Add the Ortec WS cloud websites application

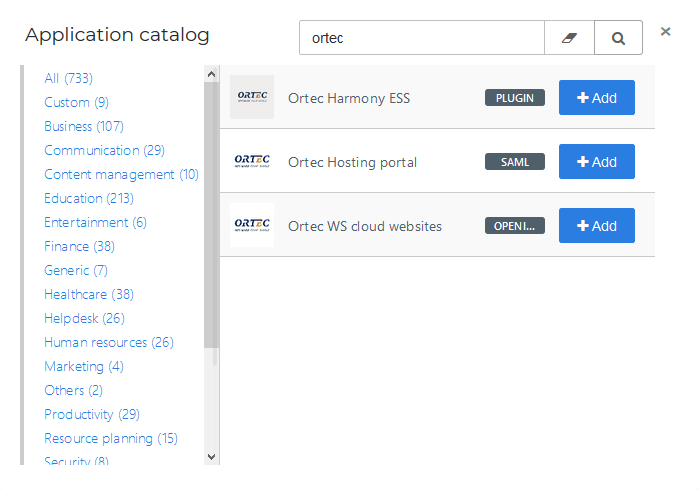[x=597, y=225]
